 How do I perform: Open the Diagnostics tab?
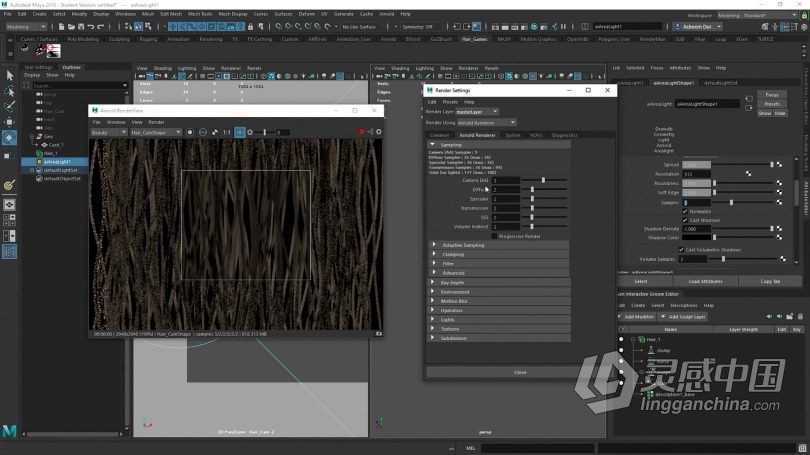[x=565, y=135]
